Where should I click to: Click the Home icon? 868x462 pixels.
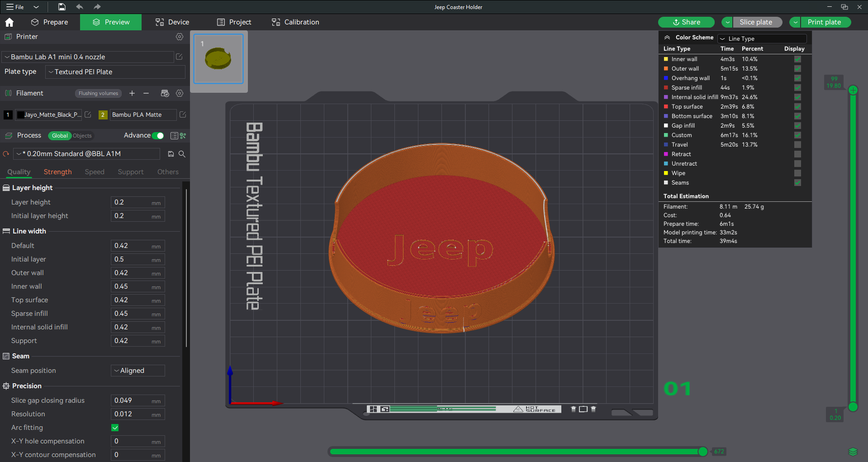pyautogui.click(x=9, y=22)
